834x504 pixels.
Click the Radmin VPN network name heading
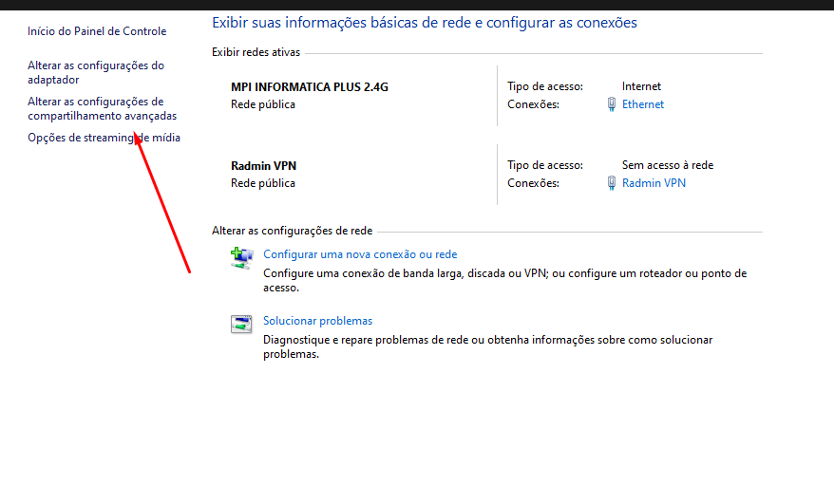click(263, 166)
